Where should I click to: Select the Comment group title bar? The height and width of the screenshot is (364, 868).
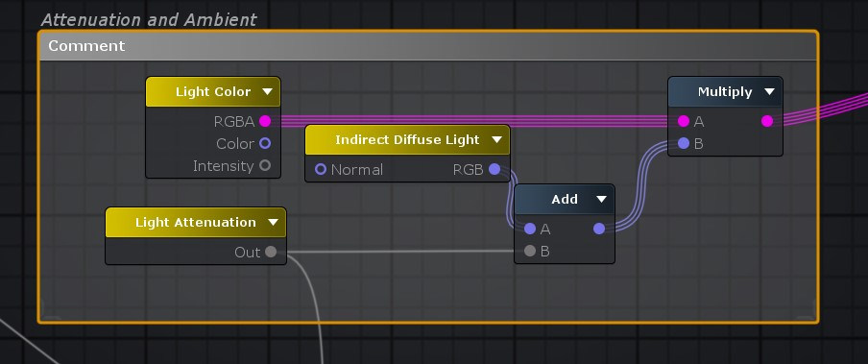coord(428,46)
